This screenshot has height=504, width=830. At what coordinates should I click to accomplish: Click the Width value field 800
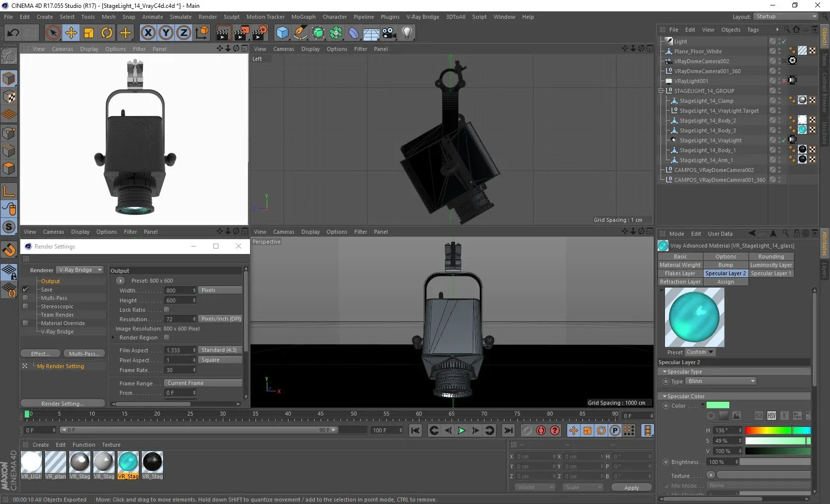pyautogui.click(x=180, y=291)
